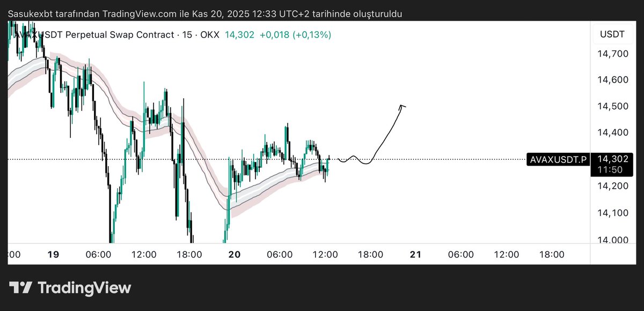This screenshot has height=311, width=644.
Task: Click price scale value 14,100
Action: [x=612, y=213]
